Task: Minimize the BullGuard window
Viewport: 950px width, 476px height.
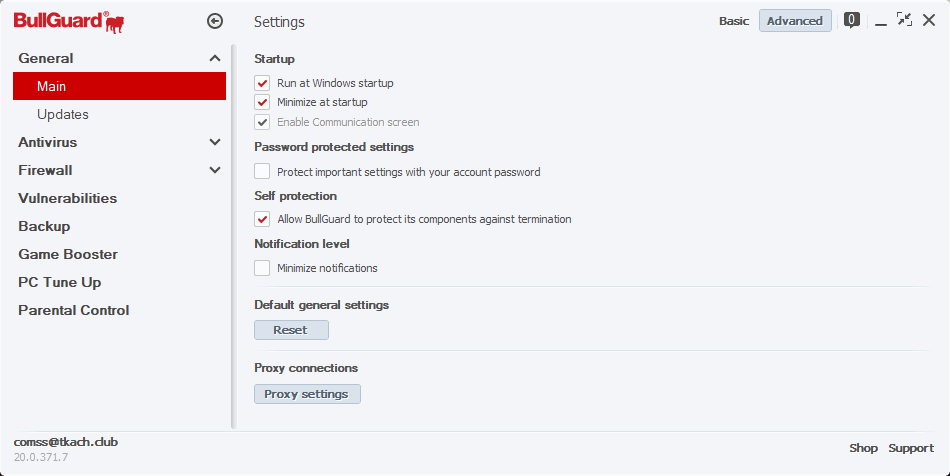Action: pos(881,21)
